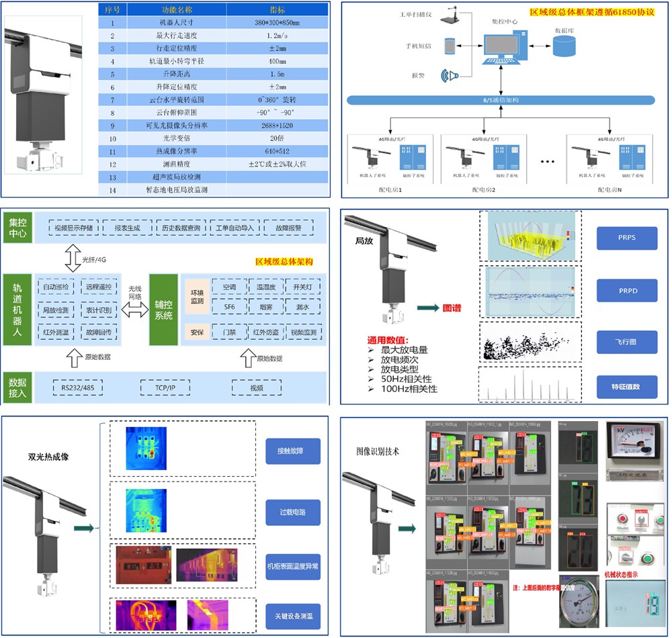
Task: Click the PRPS button
Action: click(626, 238)
